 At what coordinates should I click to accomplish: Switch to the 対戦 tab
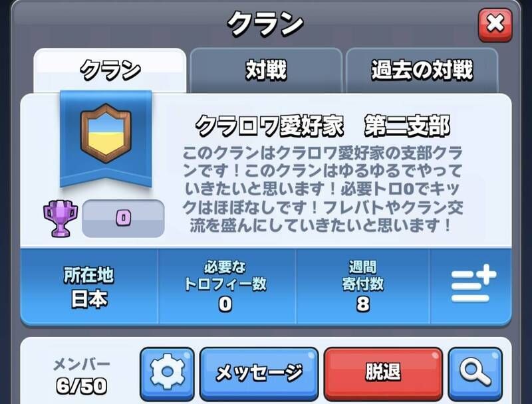click(x=265, y=70)
